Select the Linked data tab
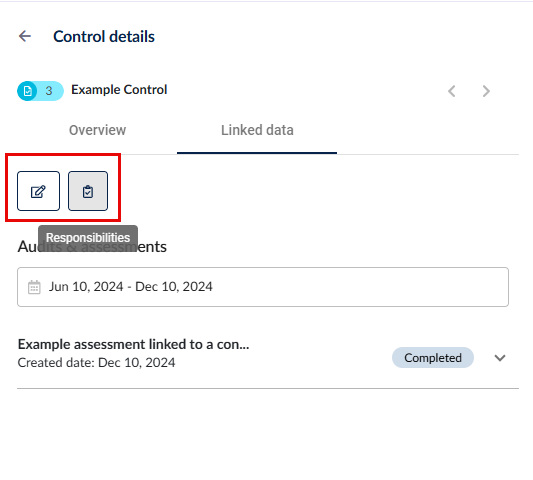 257,130
